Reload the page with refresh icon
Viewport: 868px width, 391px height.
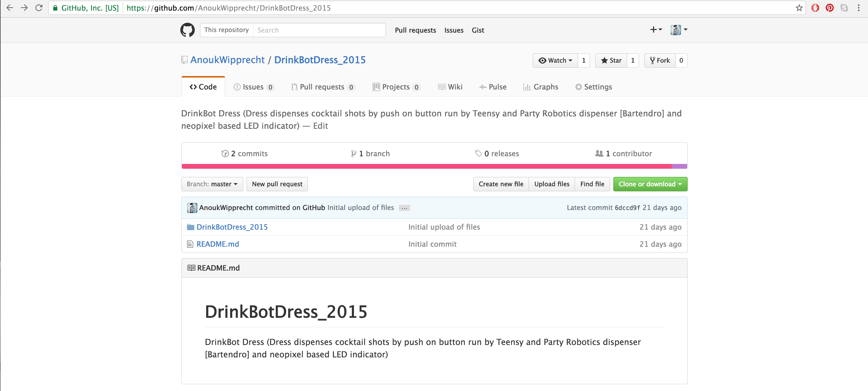(x=39, y=8)
